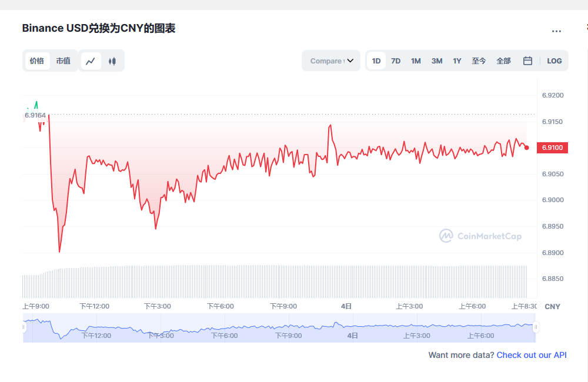This screenshot has width=588, height=382.
Task: Click the navigator strip's 上午6:00 label
Action: [481, 336]
